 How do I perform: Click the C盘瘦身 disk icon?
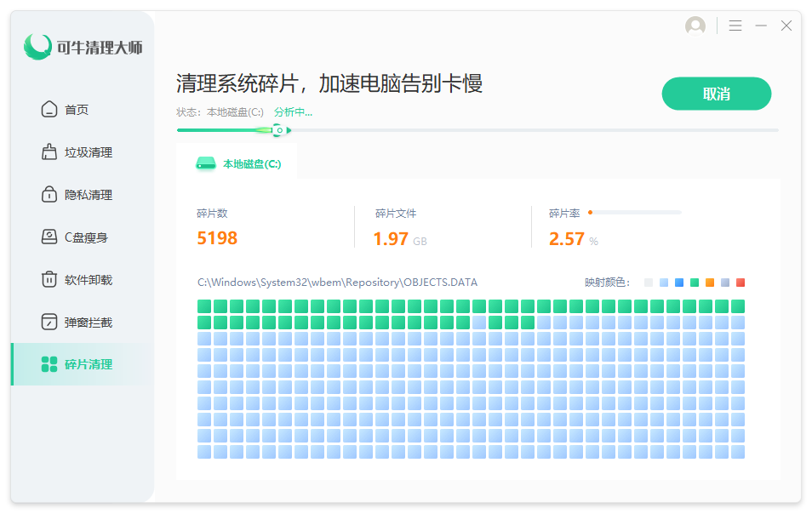(49, 237)
